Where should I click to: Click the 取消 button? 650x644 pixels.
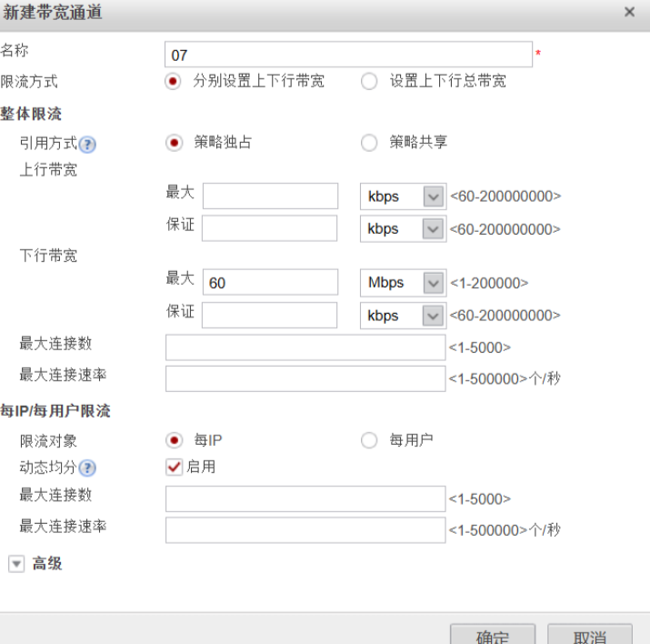(x=589, y=635)
